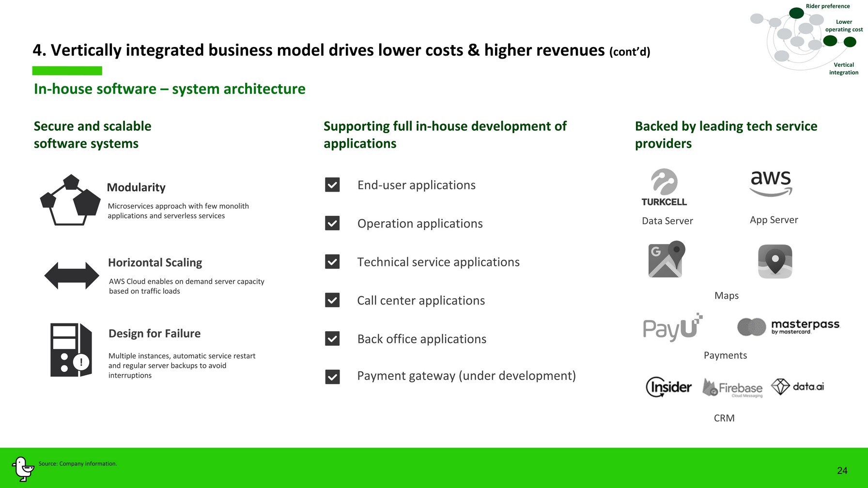Select the Apple Maps pin icon

click(x=775, y=261)
